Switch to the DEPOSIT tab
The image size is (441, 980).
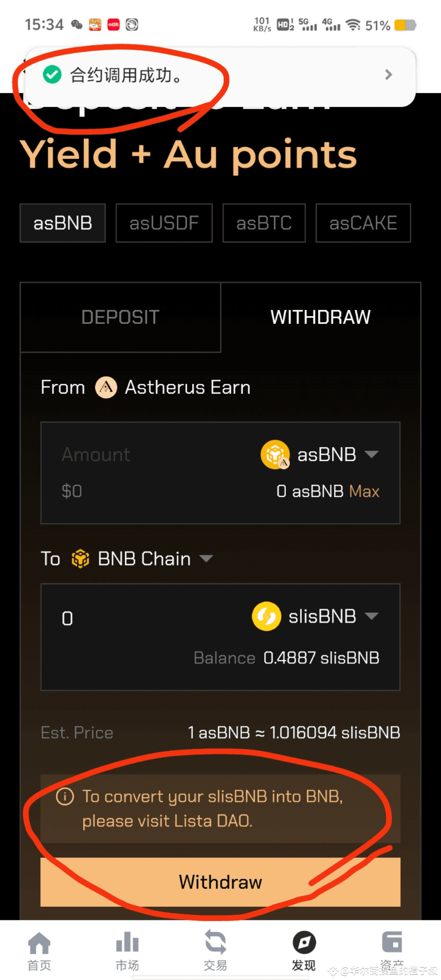(120, 317)
